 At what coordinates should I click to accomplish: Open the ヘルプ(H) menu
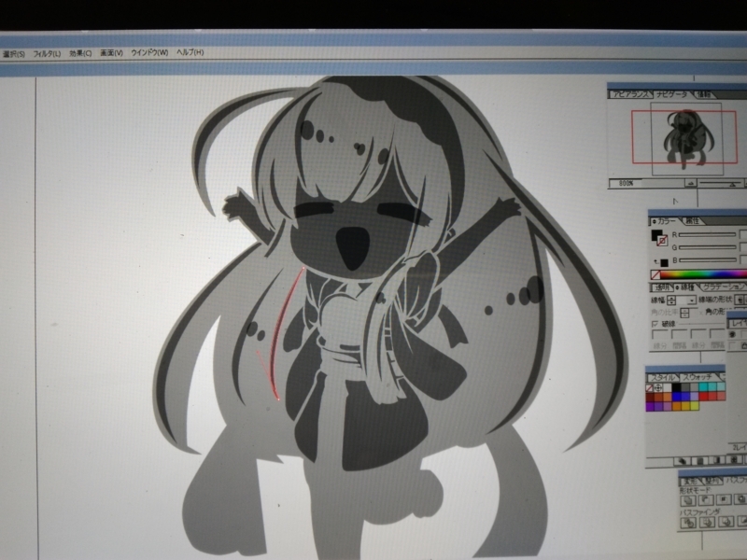coord(190,52)
